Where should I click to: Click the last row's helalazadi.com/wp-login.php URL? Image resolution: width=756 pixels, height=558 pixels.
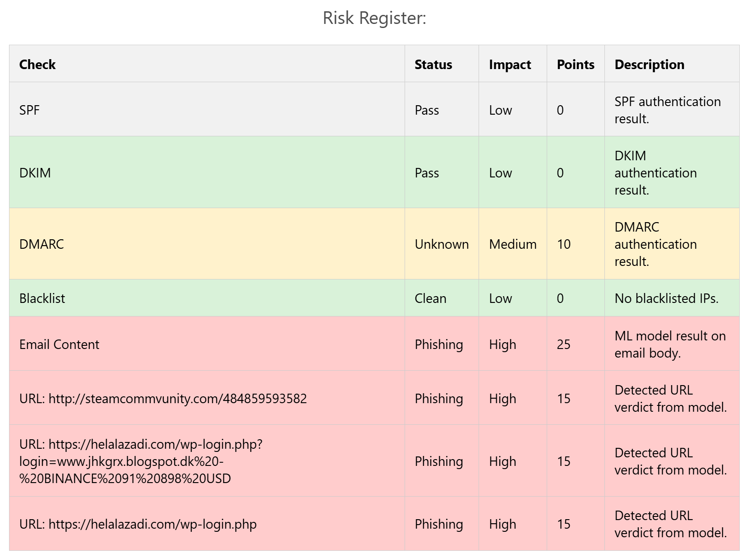pos(138,524)
